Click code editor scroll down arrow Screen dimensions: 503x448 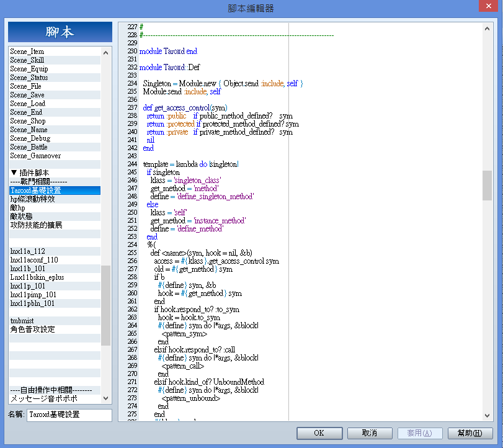487,416
